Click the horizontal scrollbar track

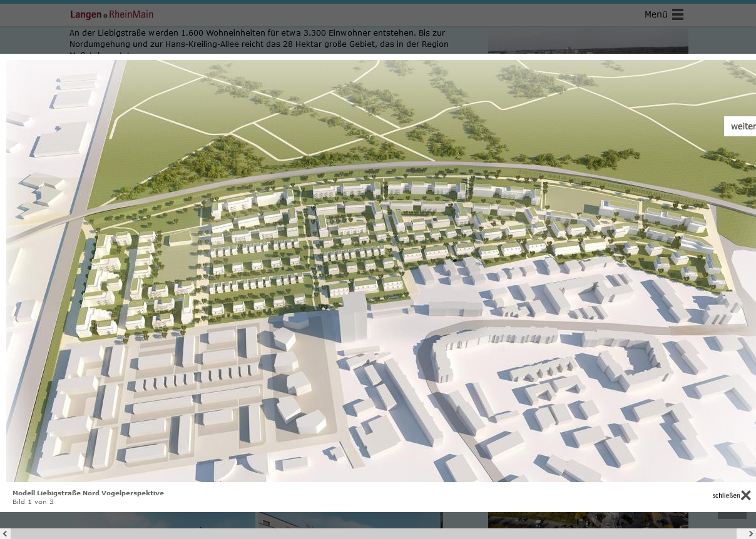click(375, 533)
